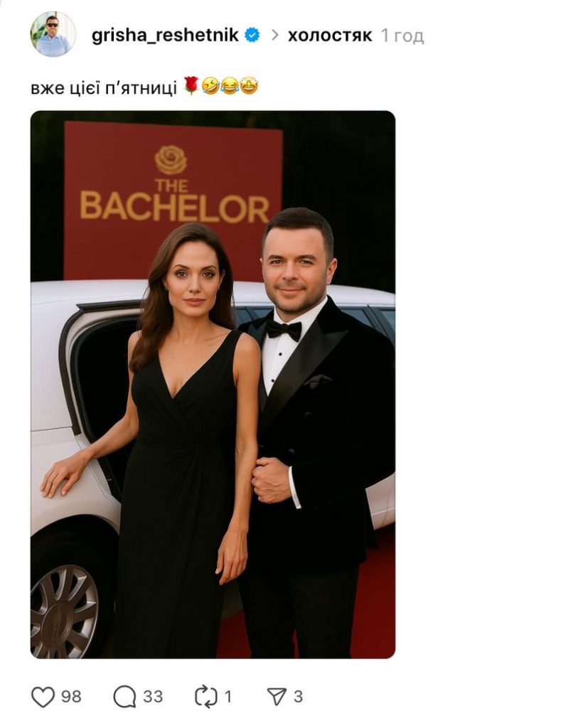Click the chevron arrow before холостяк
This screenshot has width=561, height=728.
[x=274, y=36]
